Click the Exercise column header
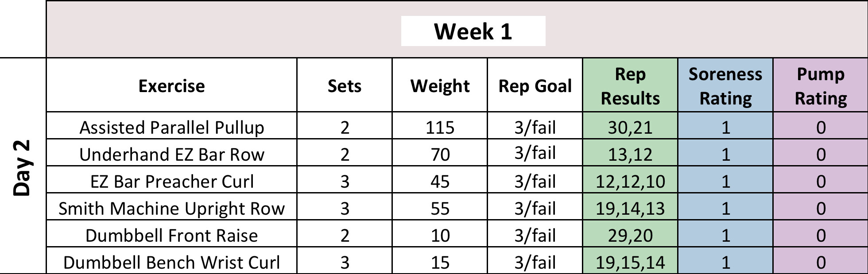Image resolution: width=868 pixels, height=274 pixels. (x=171, y=86)
